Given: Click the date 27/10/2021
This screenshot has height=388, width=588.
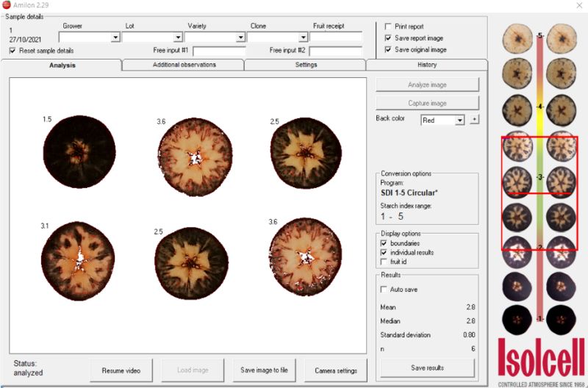Looking at the screenshot, I should pyautogui.click(x=25, y=40).
